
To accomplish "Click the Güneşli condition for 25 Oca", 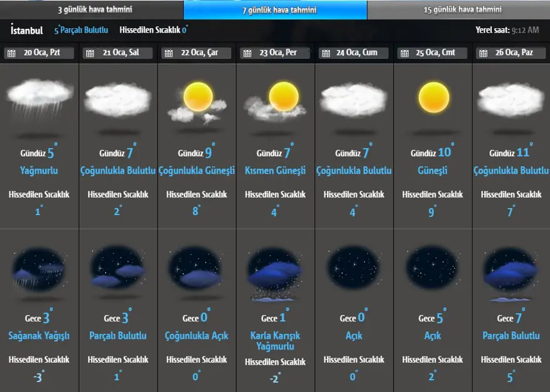I will [x=434, y=171].
